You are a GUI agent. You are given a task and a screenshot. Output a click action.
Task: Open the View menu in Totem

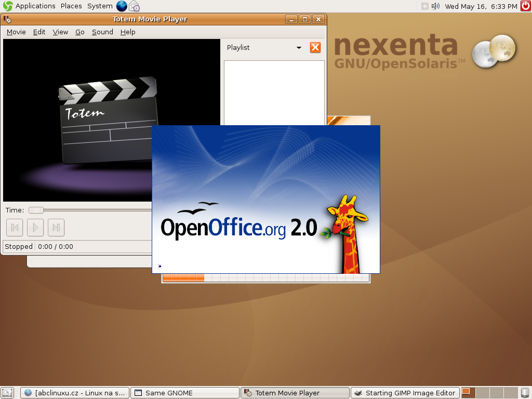click(60, 32)
